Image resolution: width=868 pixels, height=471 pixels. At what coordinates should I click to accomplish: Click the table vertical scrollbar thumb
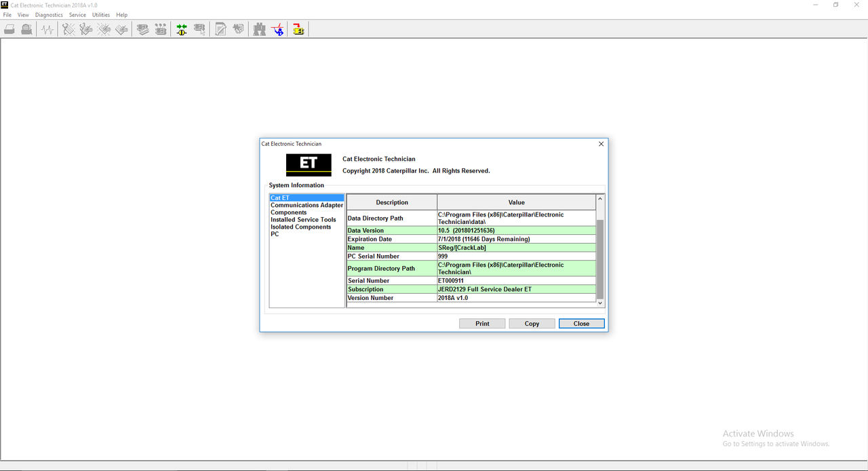tap(600, 259)
